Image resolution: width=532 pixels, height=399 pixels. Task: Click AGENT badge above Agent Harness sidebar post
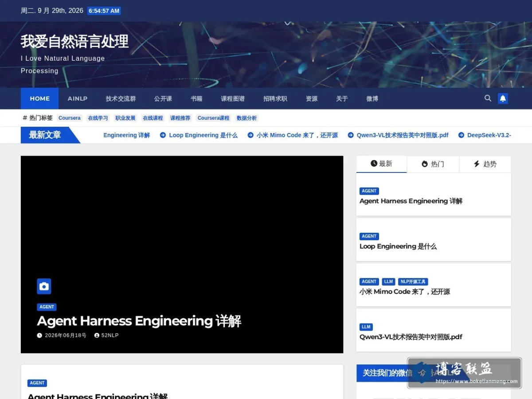(x=369, y=191)
